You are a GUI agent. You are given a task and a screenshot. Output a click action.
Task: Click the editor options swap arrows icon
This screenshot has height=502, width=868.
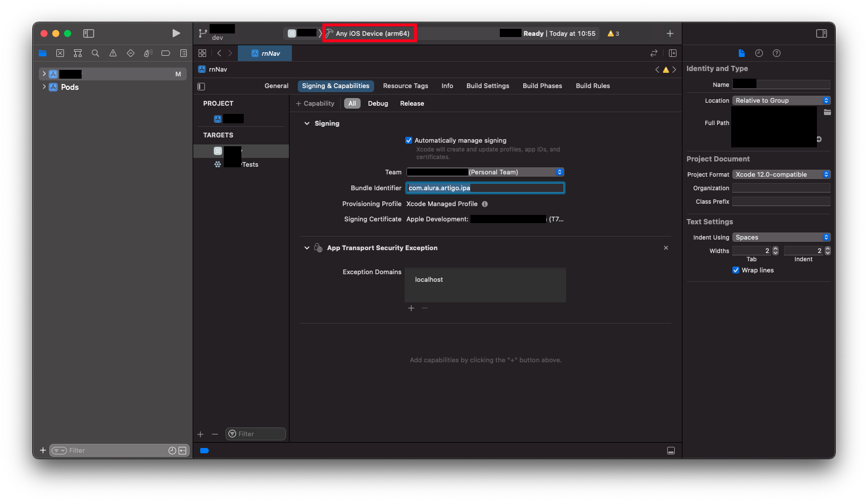[x=654, y=53]
